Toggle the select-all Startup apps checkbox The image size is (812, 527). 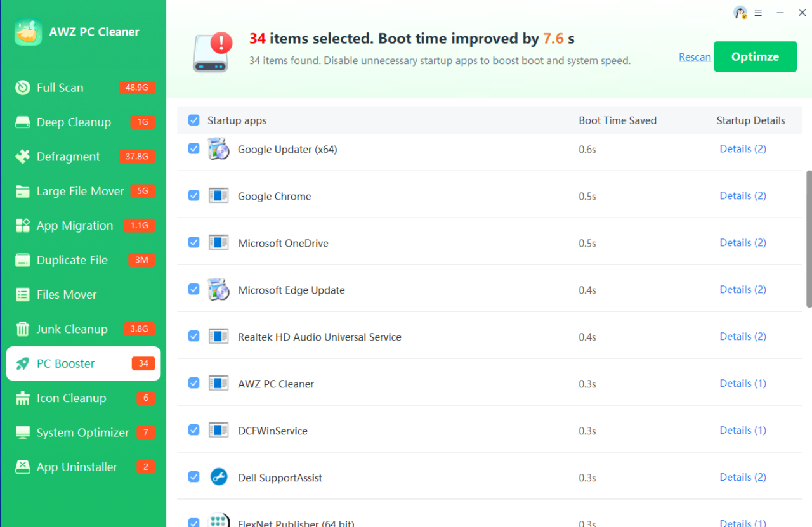pyautogui.click(x=194, y=120)
